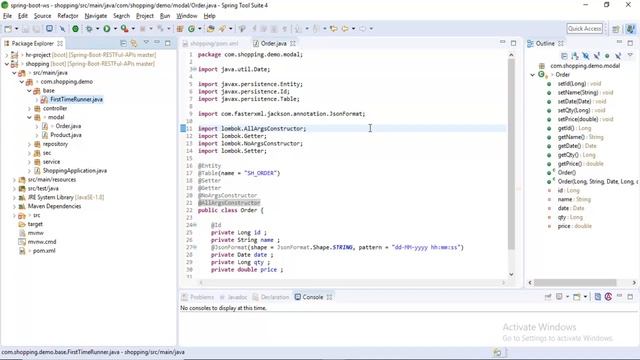The height and width of the screenshot is (360, 640).
Task: Close the Order.java editor tab
Action: pyautogui.click(x=293, y=43)
